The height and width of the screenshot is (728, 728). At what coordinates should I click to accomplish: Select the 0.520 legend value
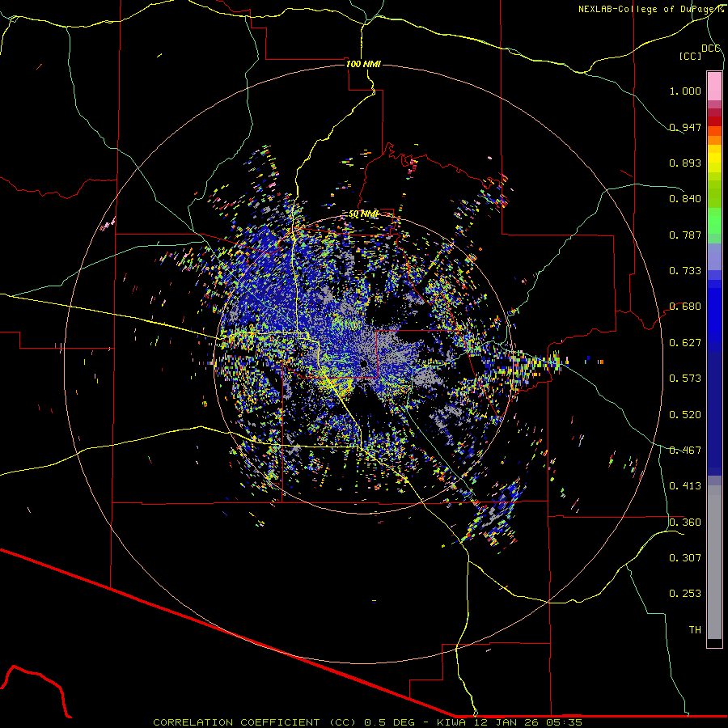(685, 415)
